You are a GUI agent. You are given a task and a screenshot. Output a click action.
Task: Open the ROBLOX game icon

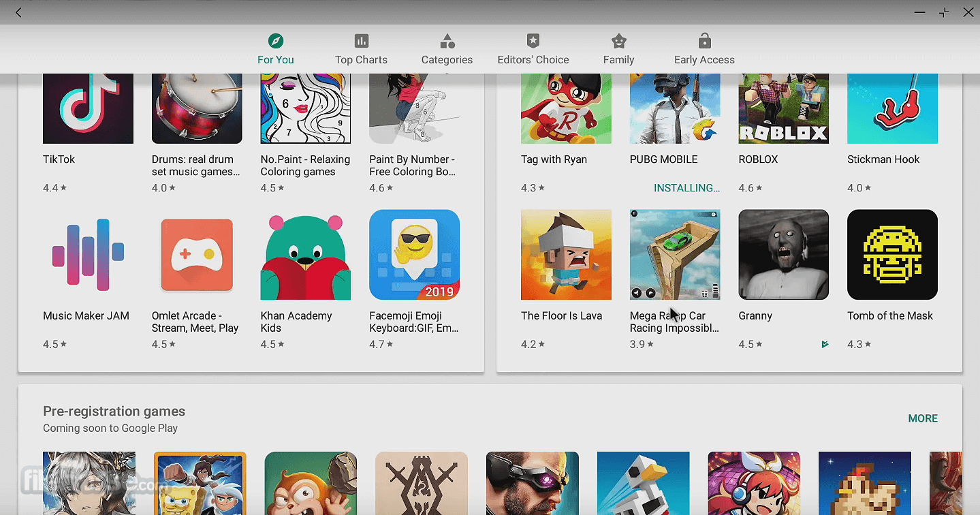[784, 108]
